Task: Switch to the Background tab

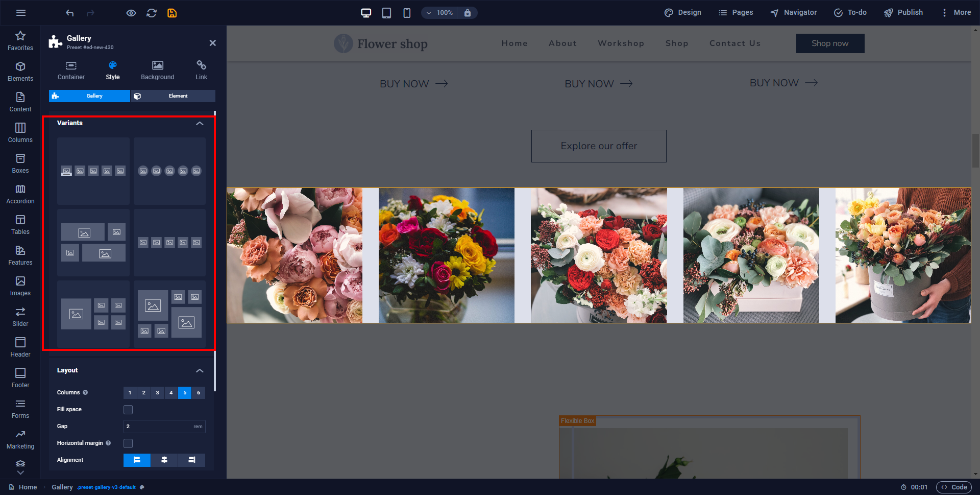Action: tap(158, 70)
